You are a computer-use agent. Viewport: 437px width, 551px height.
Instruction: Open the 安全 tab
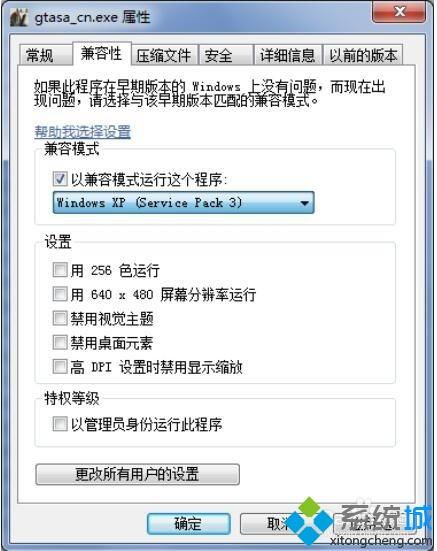[226, 55]
